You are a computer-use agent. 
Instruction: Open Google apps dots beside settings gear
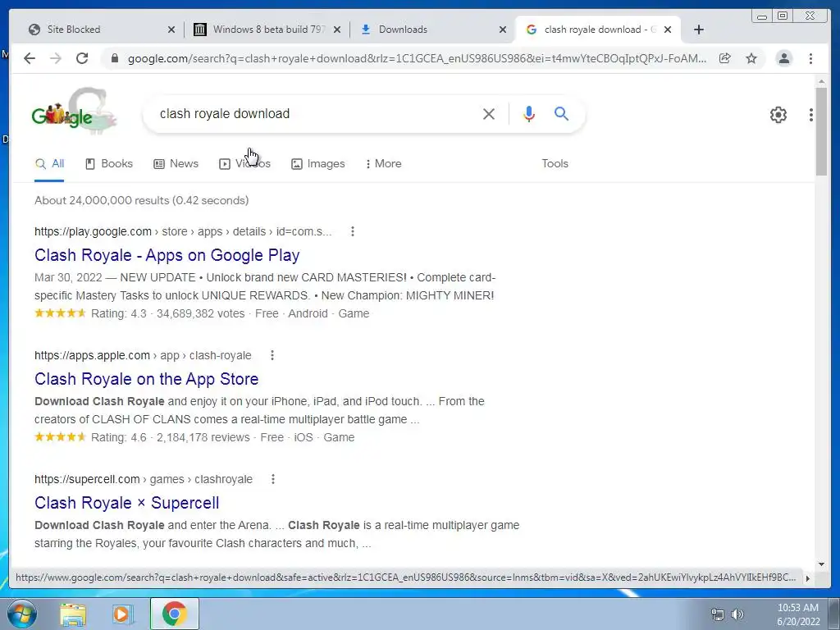[811, 115]
